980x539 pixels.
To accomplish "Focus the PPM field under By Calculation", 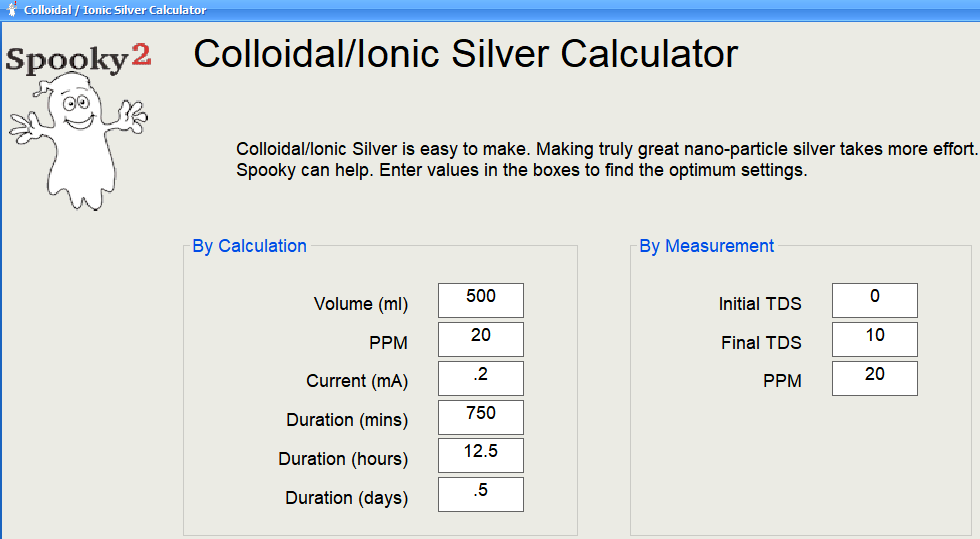I will pos(480,340).
